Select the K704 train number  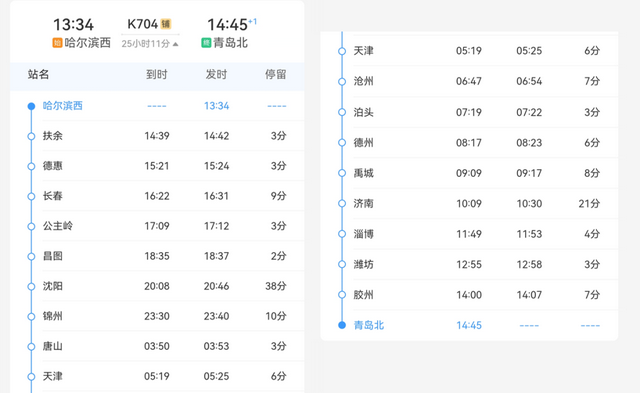tap(142, 24)
